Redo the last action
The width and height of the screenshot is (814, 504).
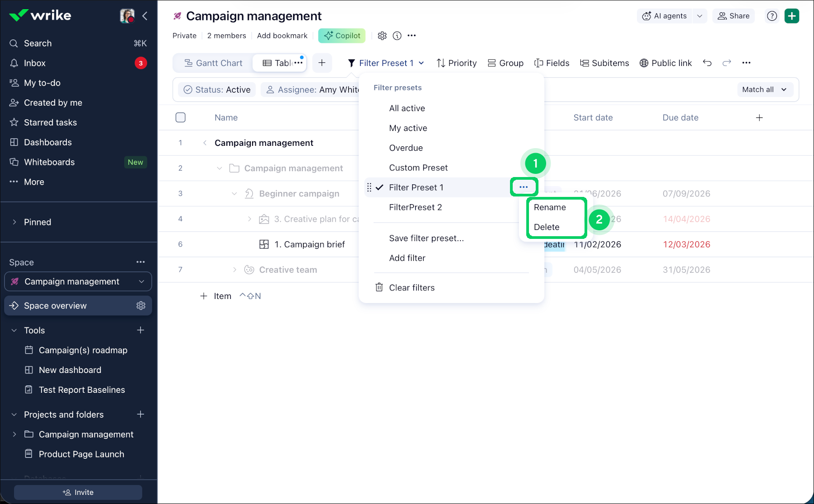(x=727, y=63)
